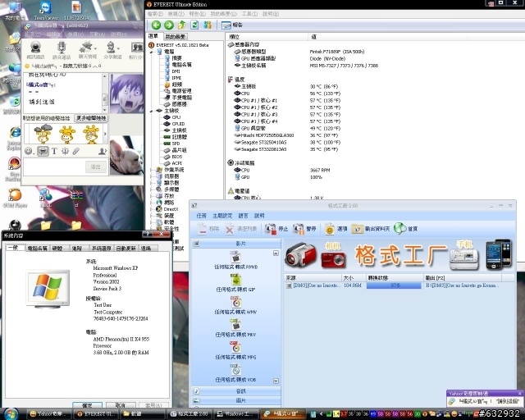Image resolution: width=525 pixels, height=420 pixels.
Task: Click 取消 cancel in System Properties
Action: 121,405
